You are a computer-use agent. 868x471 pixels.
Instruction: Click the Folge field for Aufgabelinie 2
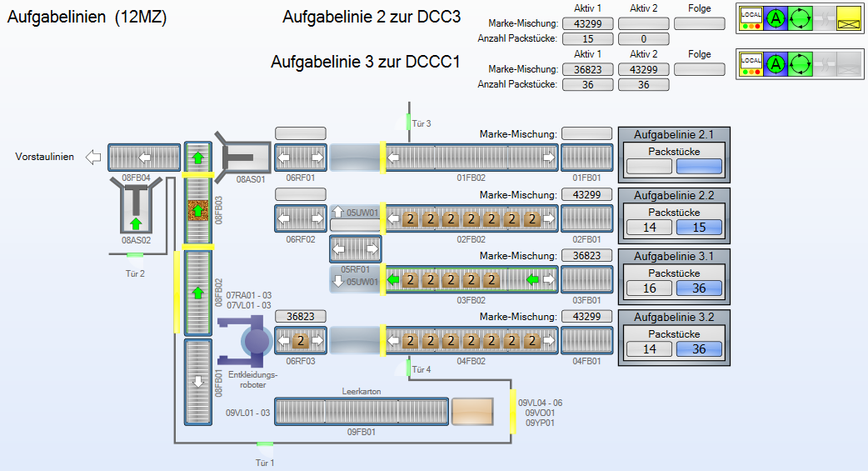pos(700,23)
